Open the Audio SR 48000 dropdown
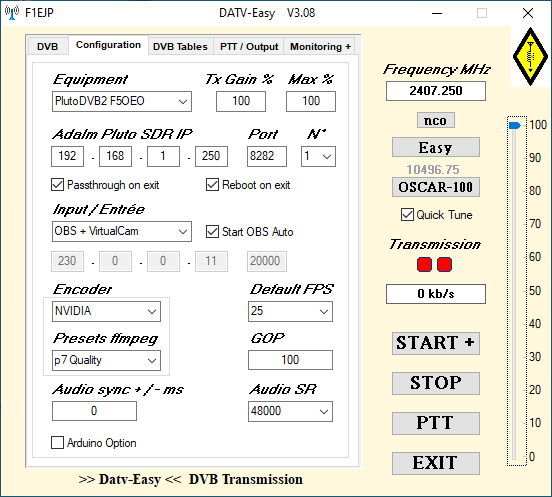This screenshot has height=497, width=552. pyautogui.click(x=290, y=411)
